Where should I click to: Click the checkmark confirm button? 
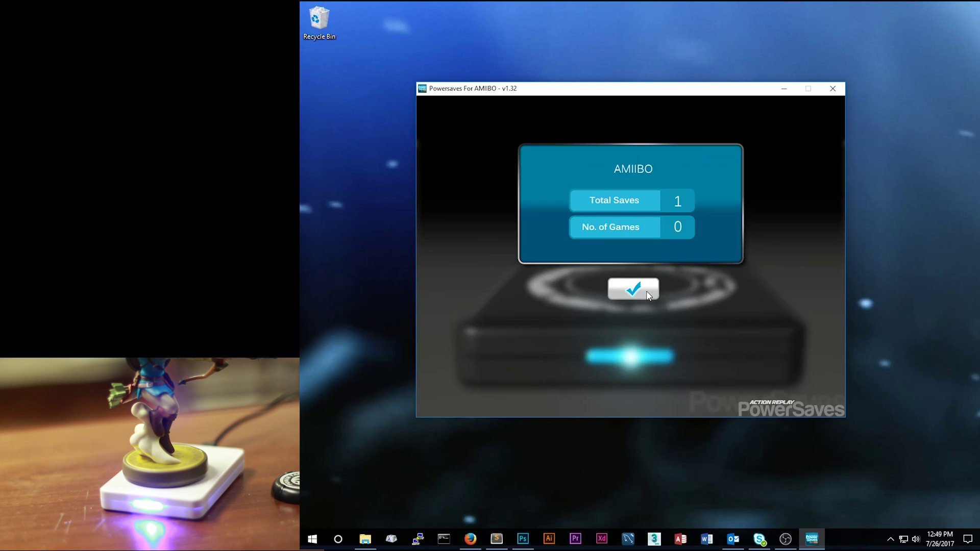click(633, 289)
